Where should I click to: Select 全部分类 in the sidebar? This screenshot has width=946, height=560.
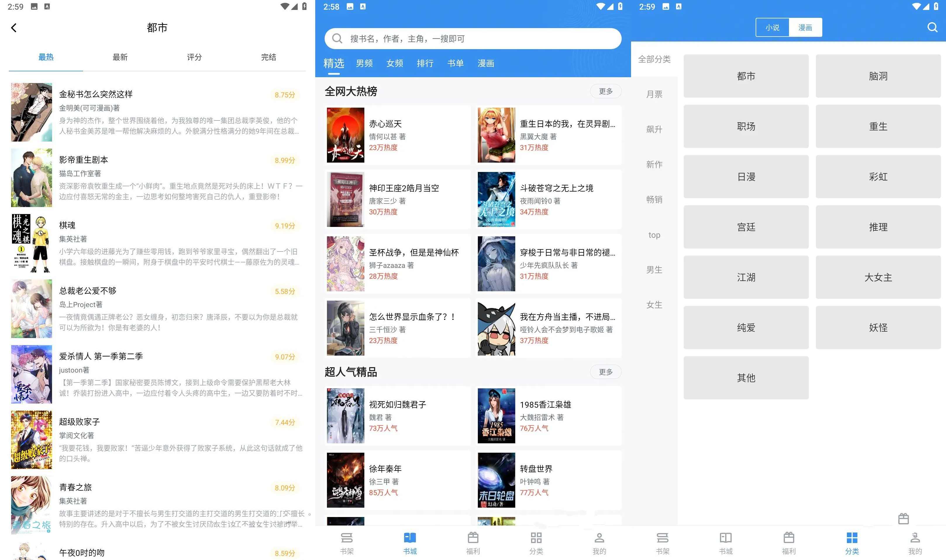654,59
